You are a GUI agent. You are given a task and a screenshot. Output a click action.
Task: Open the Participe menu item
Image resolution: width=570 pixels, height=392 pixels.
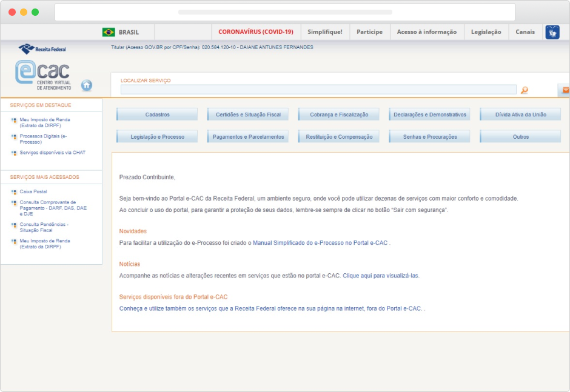pos(369,32)
